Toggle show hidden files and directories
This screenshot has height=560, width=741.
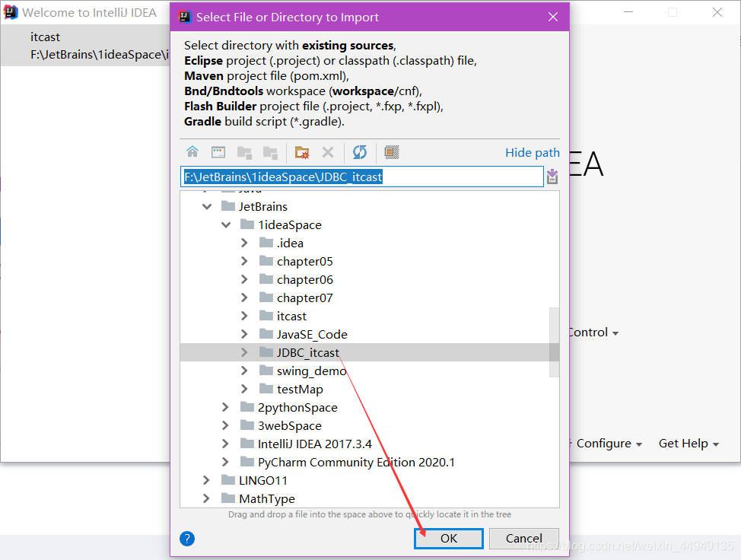392,152
